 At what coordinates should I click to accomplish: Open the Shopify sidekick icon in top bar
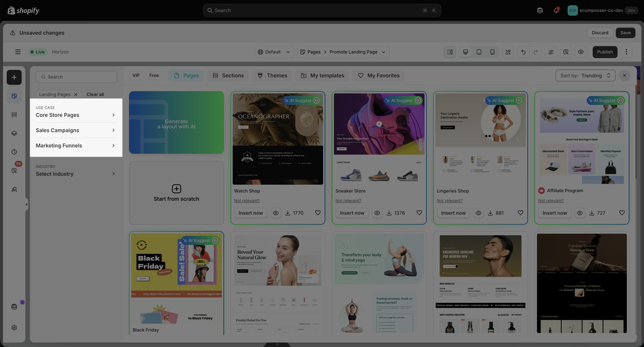pos(540,10)
